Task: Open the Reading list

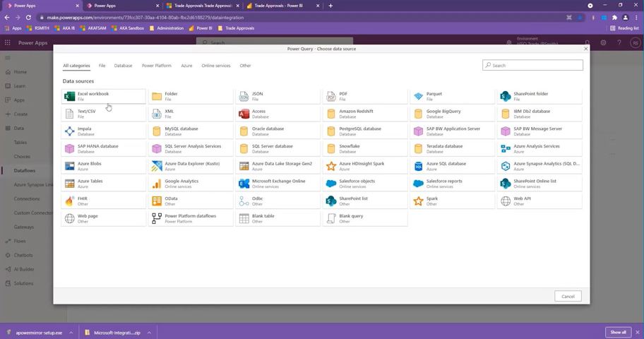Action: pos(624,28)
